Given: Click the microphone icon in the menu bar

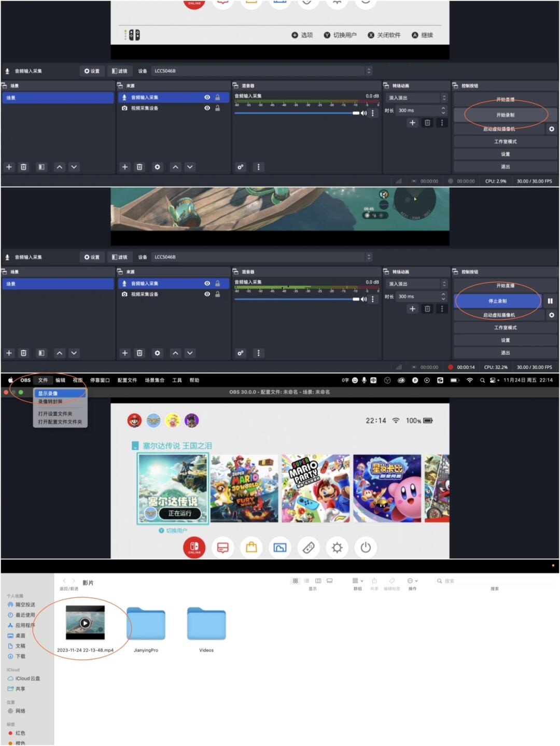Looking at the screenshot, I should point(364,380).
